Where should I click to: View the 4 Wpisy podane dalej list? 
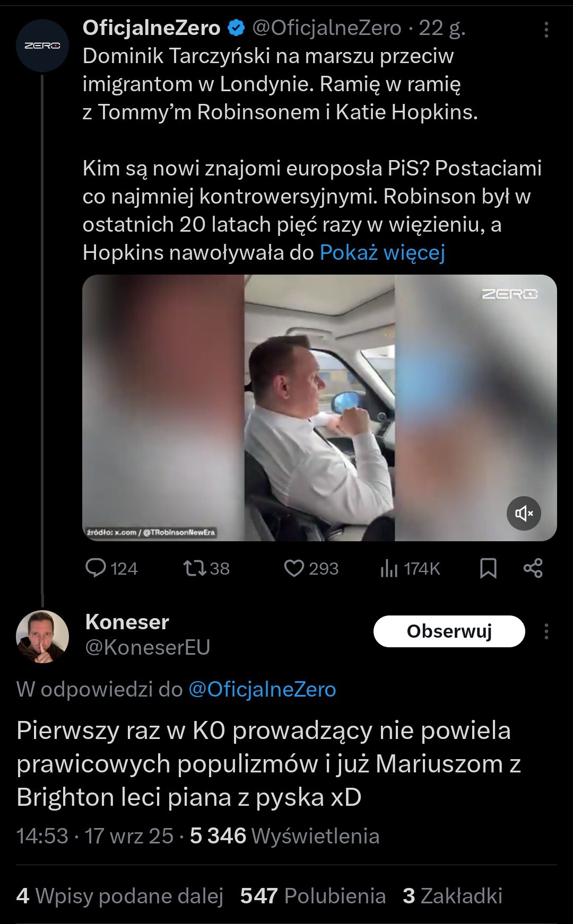(120, 896)
